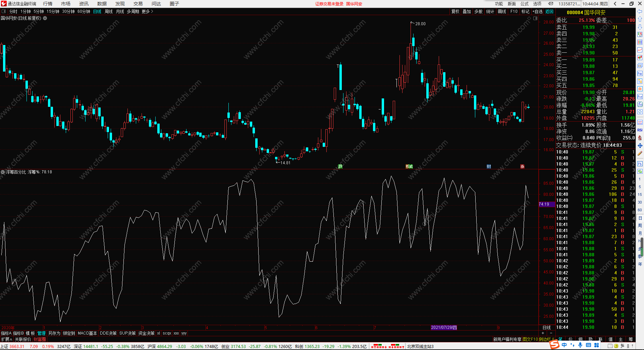Open dropdown arrow beside 国华网安(日线,前复权) title

coord(45,18)
